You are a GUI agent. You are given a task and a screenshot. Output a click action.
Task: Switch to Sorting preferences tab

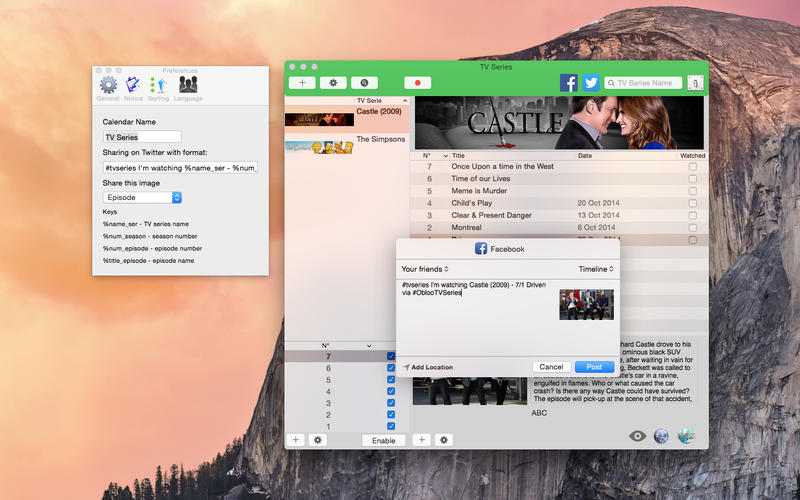click(158, 87)
